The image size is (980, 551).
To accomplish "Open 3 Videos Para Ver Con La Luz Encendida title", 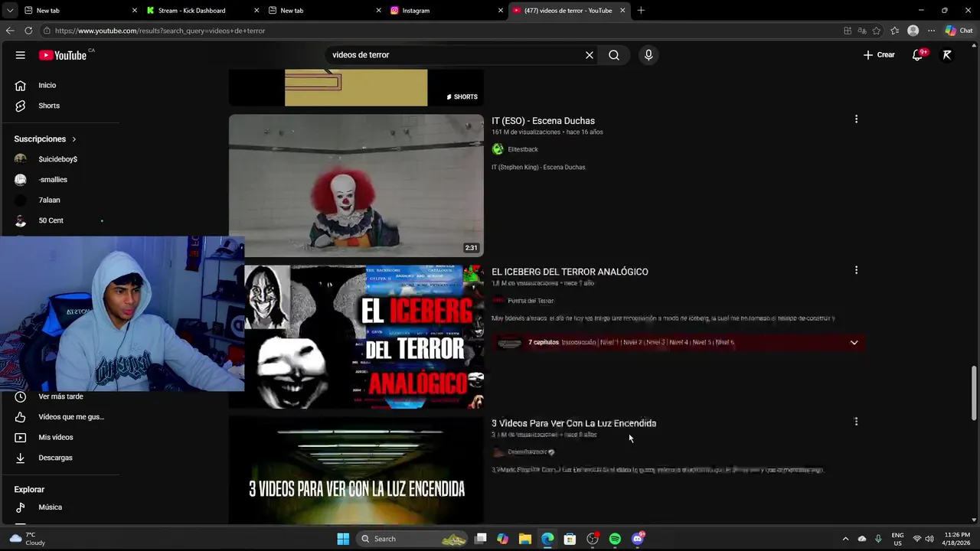I will coord(573,423).
